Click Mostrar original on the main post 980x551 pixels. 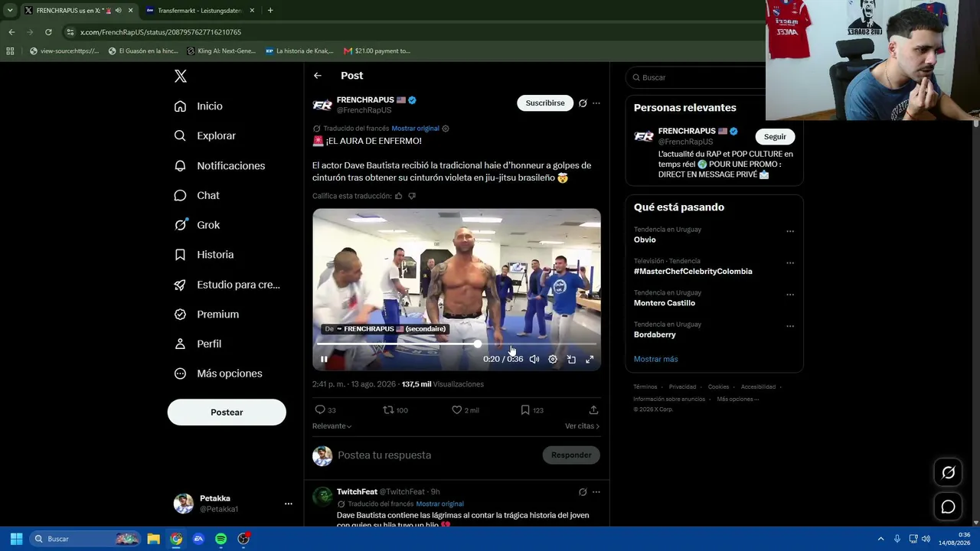[415, 129]
